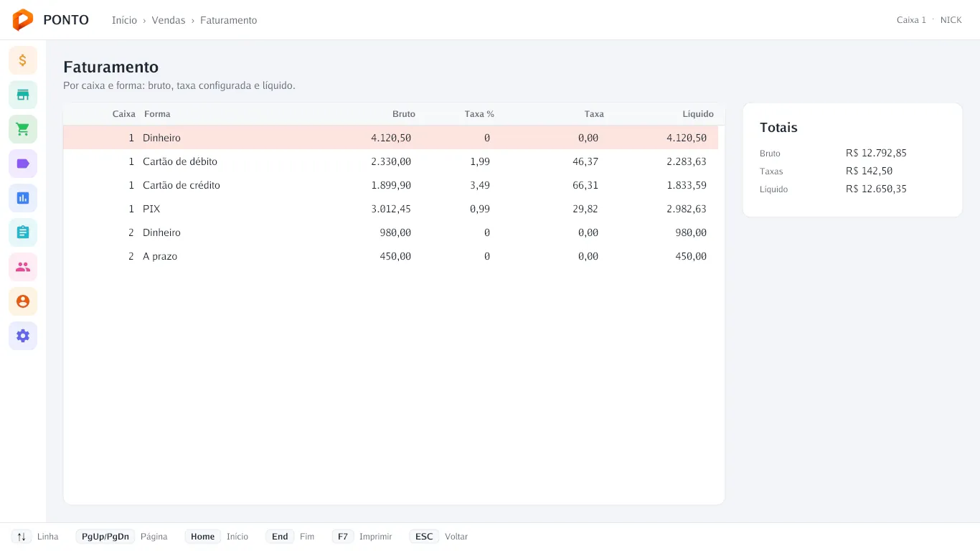Click the Caixa column header
This screenshot has height=551, width=980.
pyautogui.click(x=124, y=114)
